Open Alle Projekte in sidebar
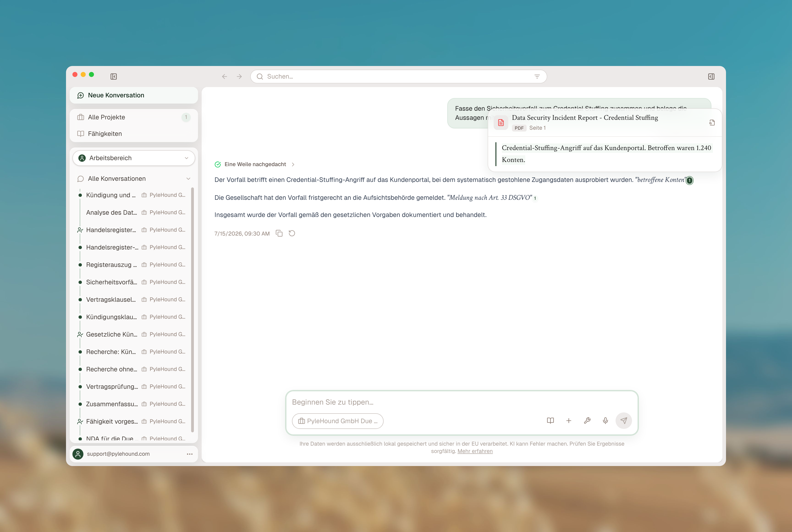This screenshot has height=532, width=792. tap(134, 117)
